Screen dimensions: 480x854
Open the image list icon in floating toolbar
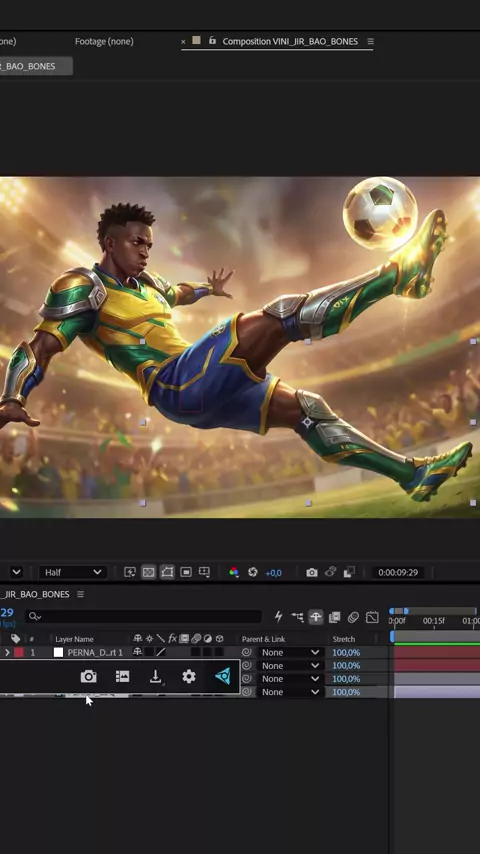[x=123, y=676]
